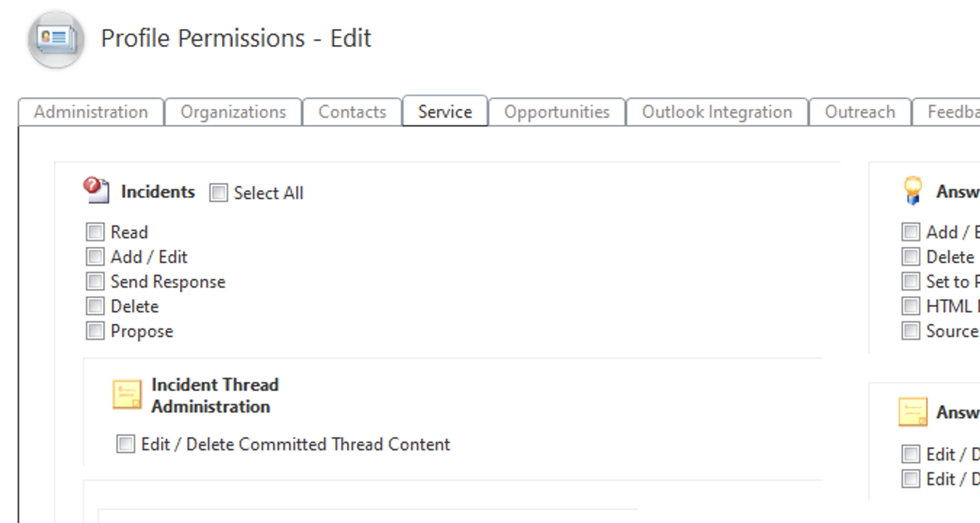
Task: Click the Answers lightbulb icon
Action: 912,190
